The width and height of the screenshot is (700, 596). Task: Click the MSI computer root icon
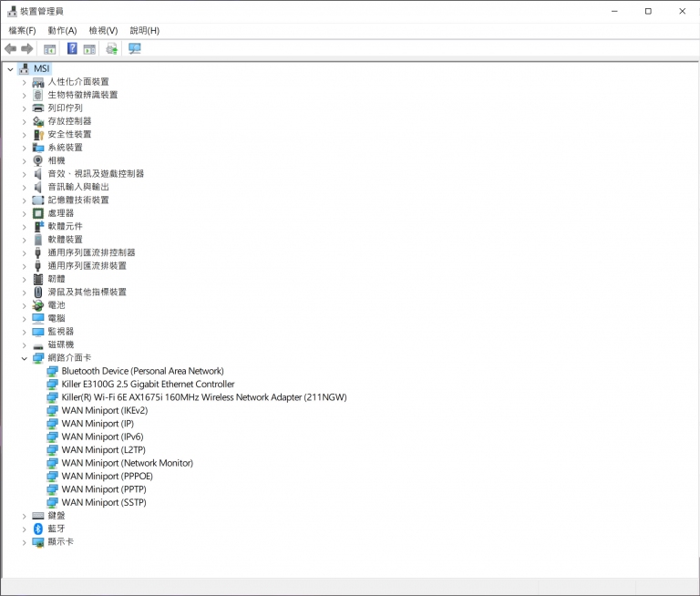[x=24, y=68]
